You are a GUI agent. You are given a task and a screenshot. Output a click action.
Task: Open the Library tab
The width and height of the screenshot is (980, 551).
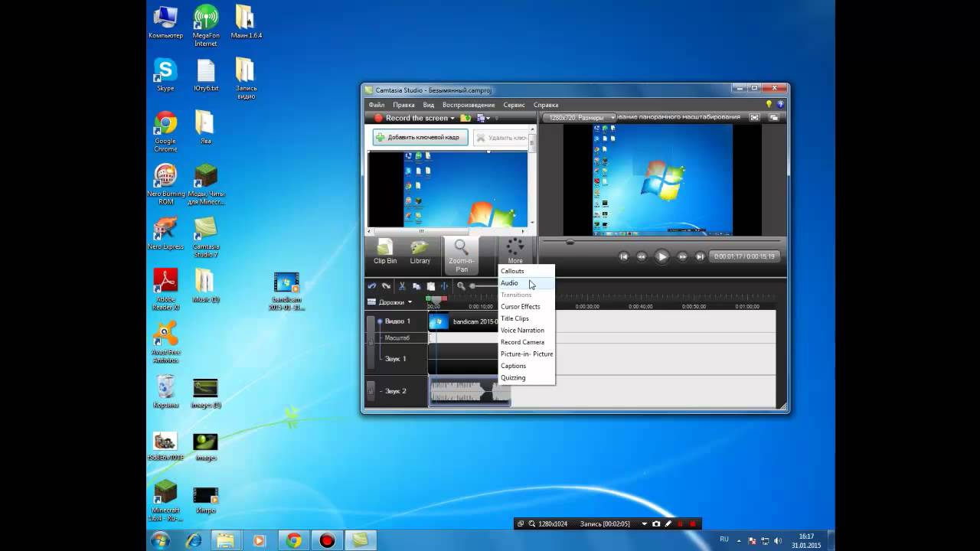420,253
